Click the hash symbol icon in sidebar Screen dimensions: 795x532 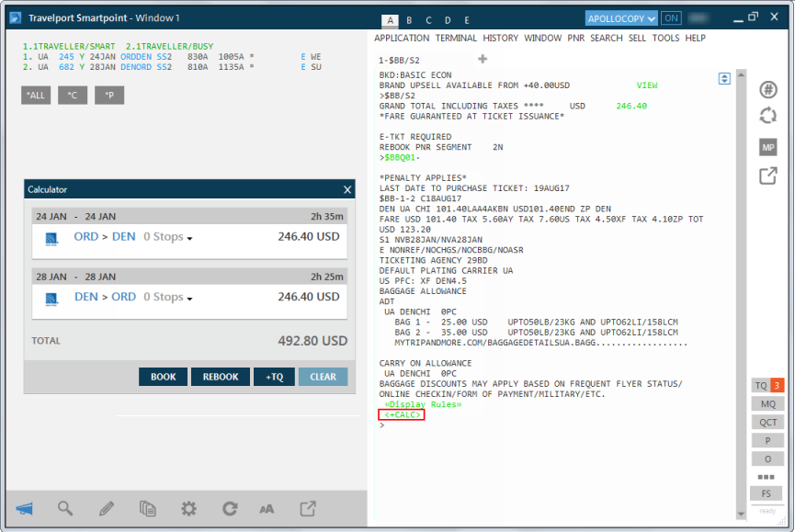point(768,89)
